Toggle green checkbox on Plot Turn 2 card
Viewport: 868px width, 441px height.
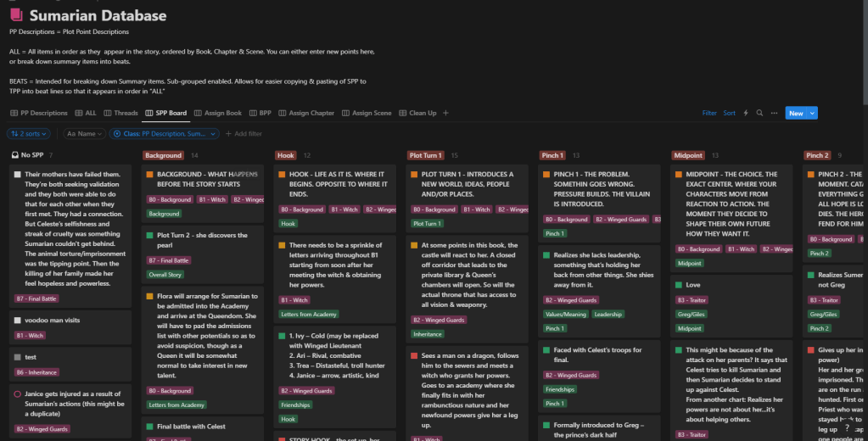tap(149, 235)
